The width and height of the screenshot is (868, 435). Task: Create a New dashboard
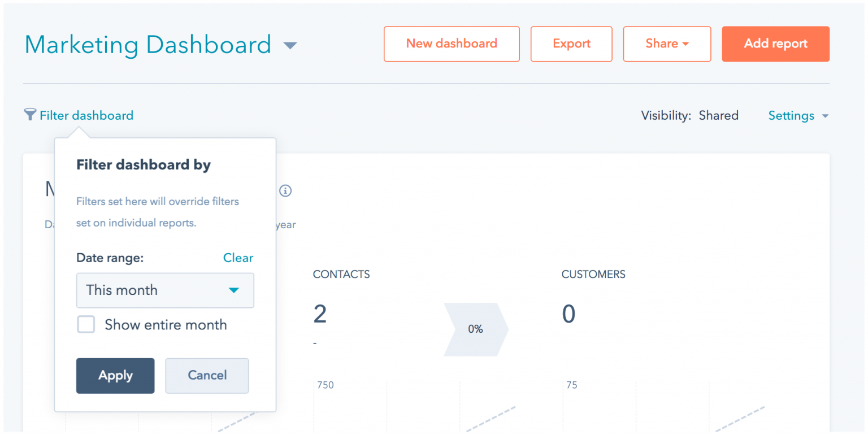(x=452, y=43)
